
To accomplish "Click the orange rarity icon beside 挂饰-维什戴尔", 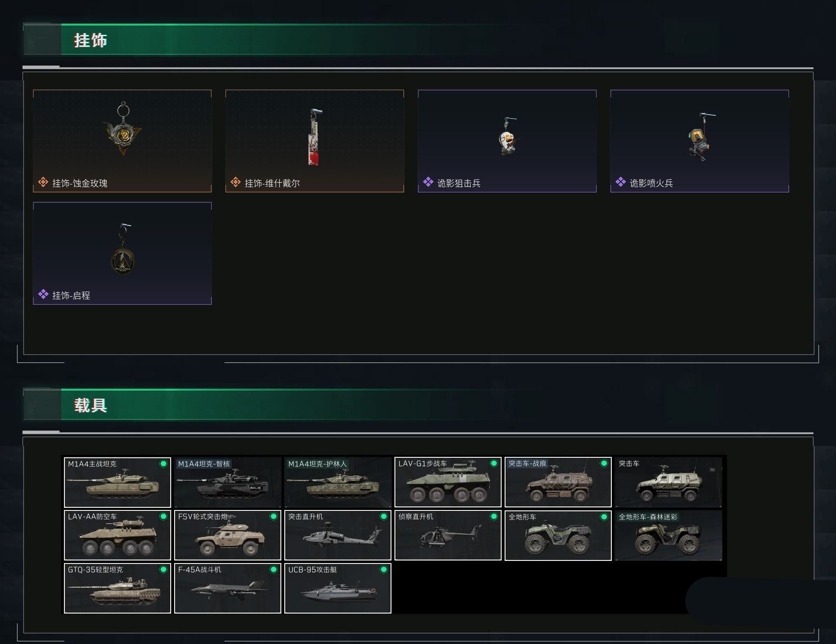I will pyautogui.click(x=236, y=182).
